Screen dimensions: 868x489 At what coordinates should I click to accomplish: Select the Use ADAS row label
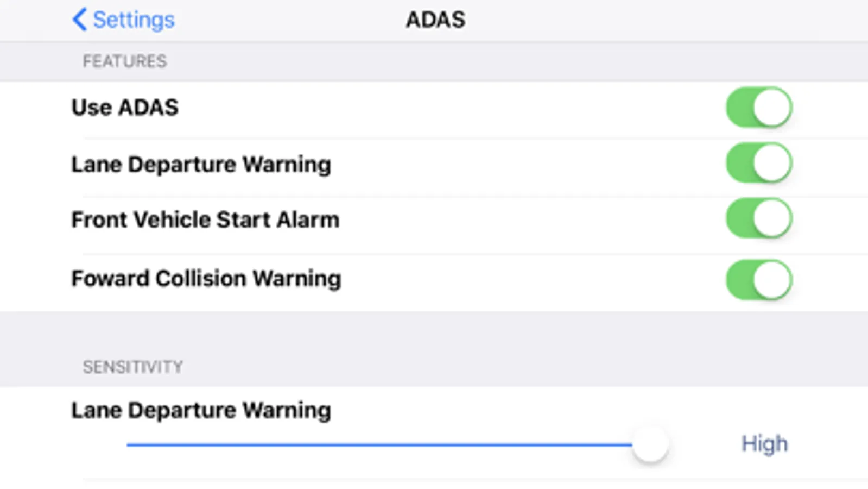tap(125, 108)
